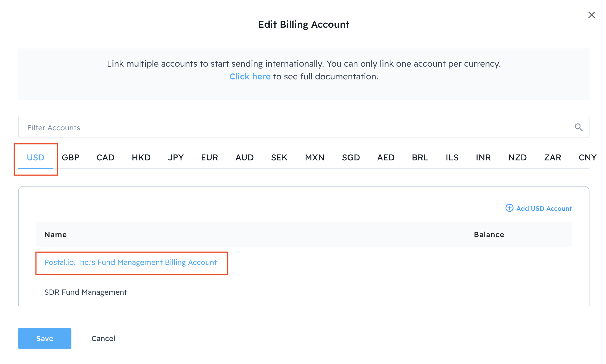
Task: Switch to the GBP currency tab
Action: click(x=70, y=157)
